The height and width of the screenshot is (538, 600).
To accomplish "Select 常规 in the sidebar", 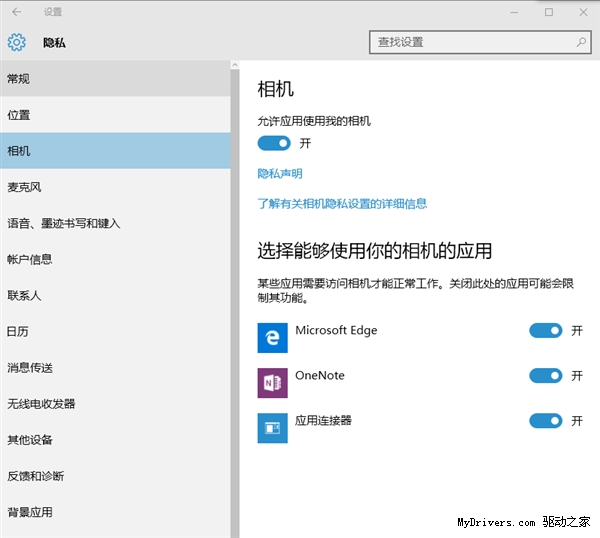I will pyautogui.click(x=18, y=79).
